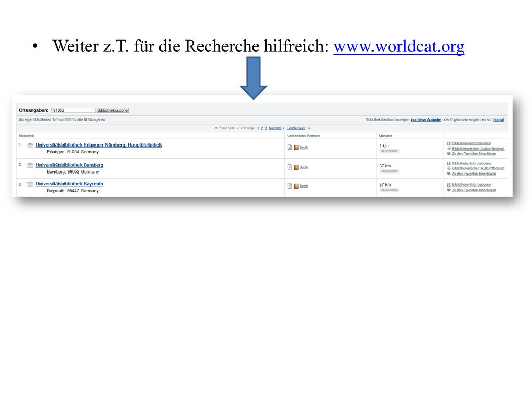Click the Bibliothek column header

click(26, 136)
